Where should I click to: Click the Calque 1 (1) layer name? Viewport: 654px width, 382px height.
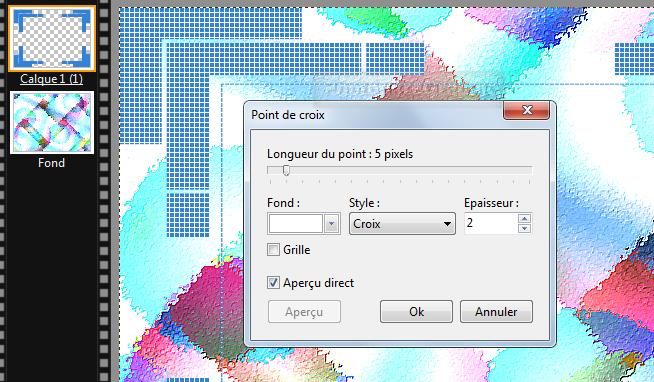point(51,79)
